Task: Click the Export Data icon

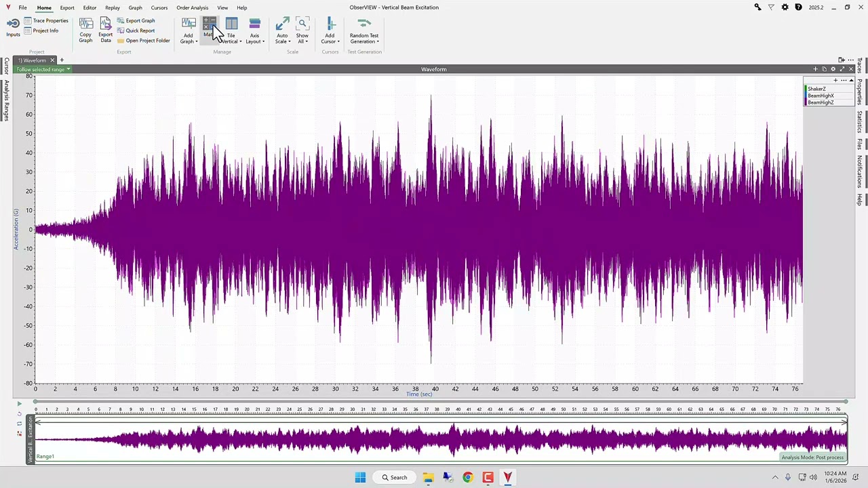Action: (x=106, y=24)
